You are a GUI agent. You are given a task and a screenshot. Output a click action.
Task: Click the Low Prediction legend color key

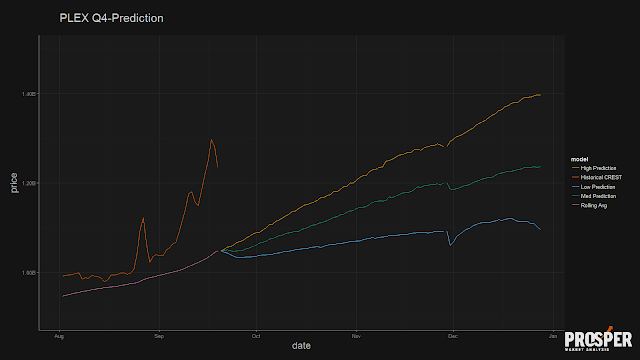point(575,187)
